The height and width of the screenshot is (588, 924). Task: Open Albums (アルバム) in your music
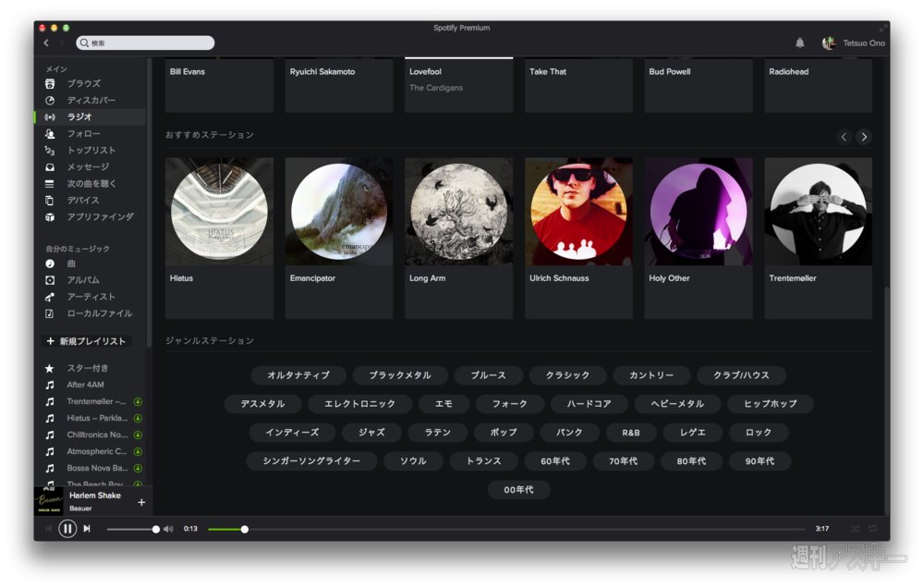click(82, 280)
